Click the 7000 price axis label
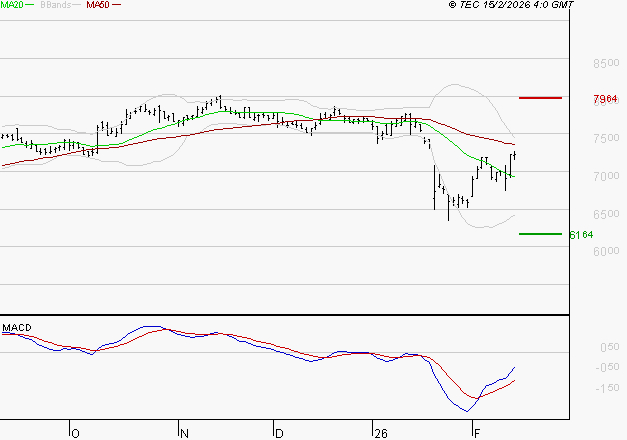Image resolution: width=627 pixels, height=440 pixels. (x=606, y=176)
